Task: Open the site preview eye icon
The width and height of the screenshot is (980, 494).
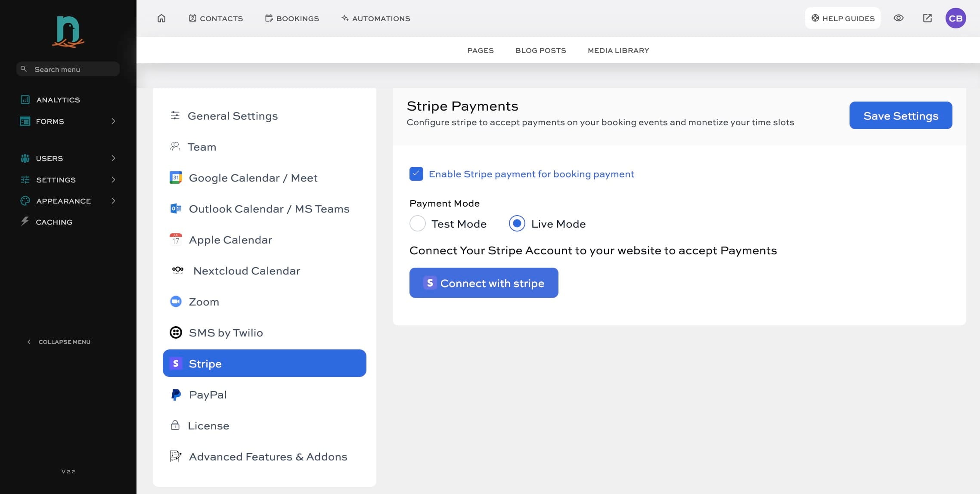Action: pos(898,18)
